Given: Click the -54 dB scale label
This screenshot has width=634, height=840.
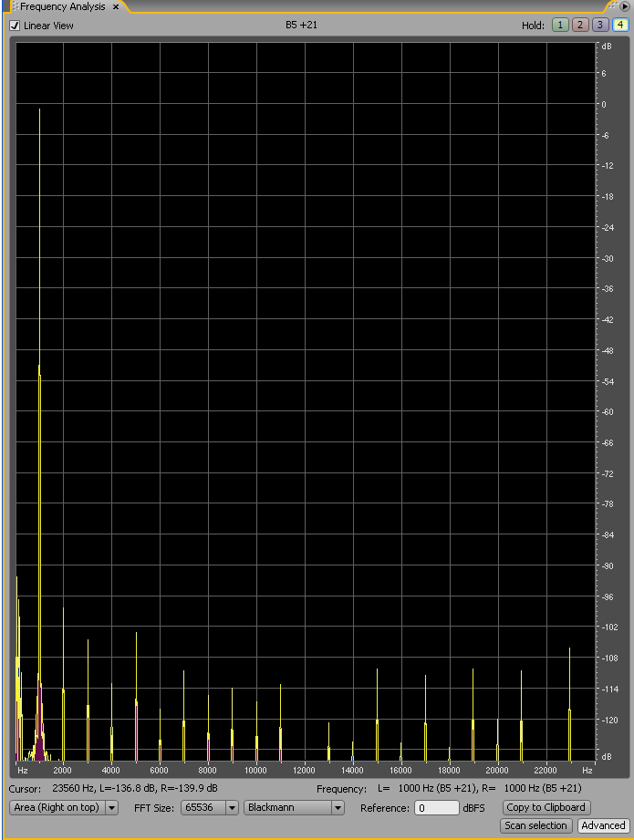Looking at the screenshot, I should (x=608, y=381).
